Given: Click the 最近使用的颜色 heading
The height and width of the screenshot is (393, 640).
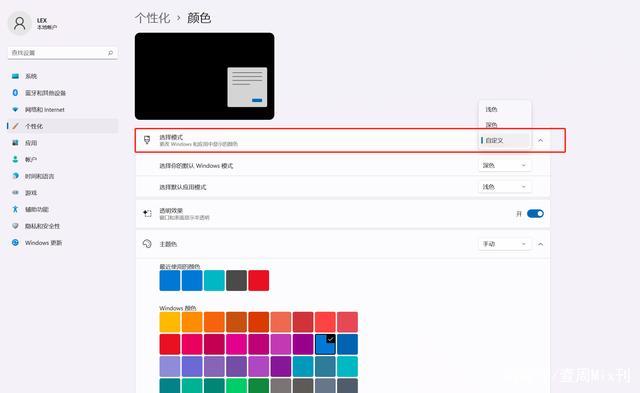Looking at the screenshot, I should pyautogui.click(x=180, y=266).
